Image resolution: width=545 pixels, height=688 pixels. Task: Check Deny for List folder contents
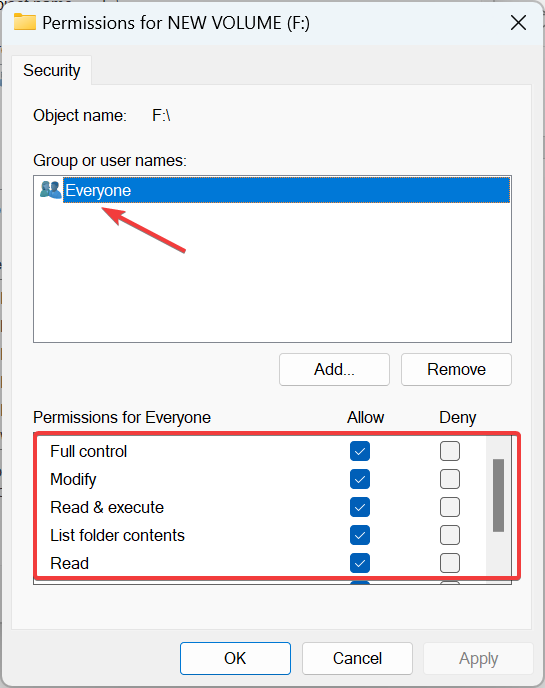450,535
